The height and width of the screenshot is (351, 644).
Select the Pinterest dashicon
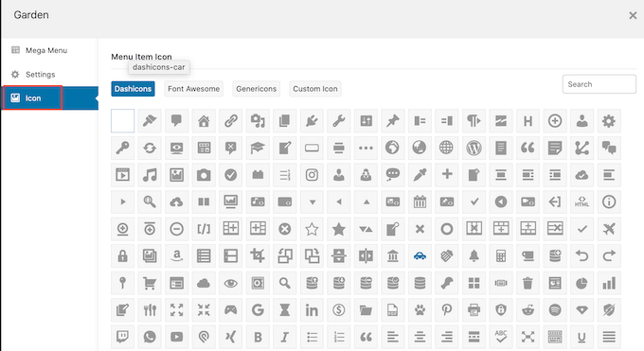[446, 310]
